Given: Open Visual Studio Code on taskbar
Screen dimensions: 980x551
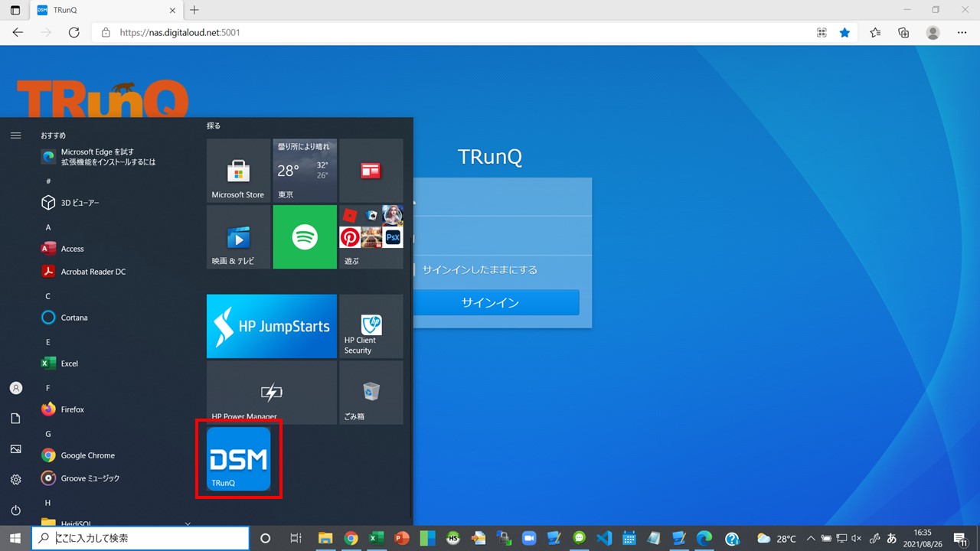Looking at the screenshot, I should [x=604, y=538].
